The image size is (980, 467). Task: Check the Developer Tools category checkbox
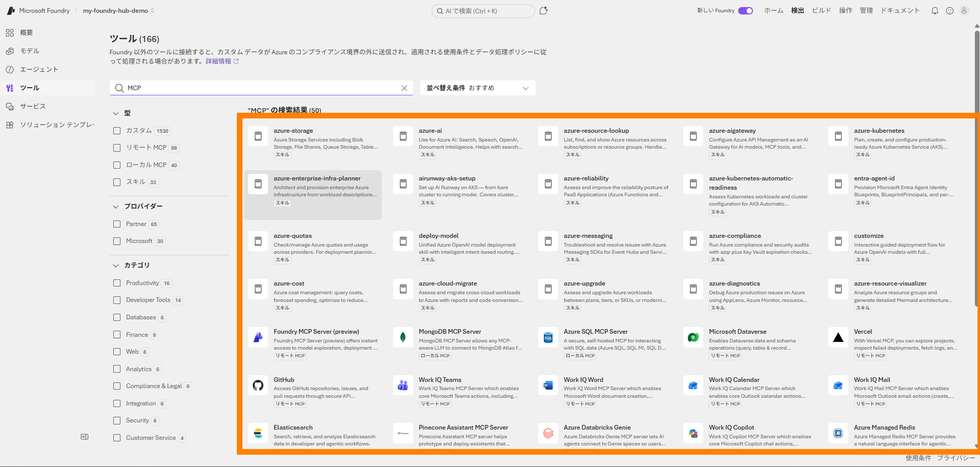(117, 300)
